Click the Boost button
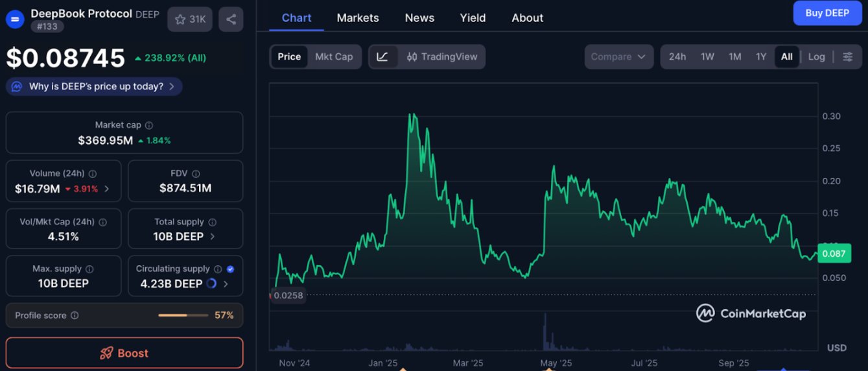This screenshot has width=868, height=371. pyautogui.click(x=124, y=353)
